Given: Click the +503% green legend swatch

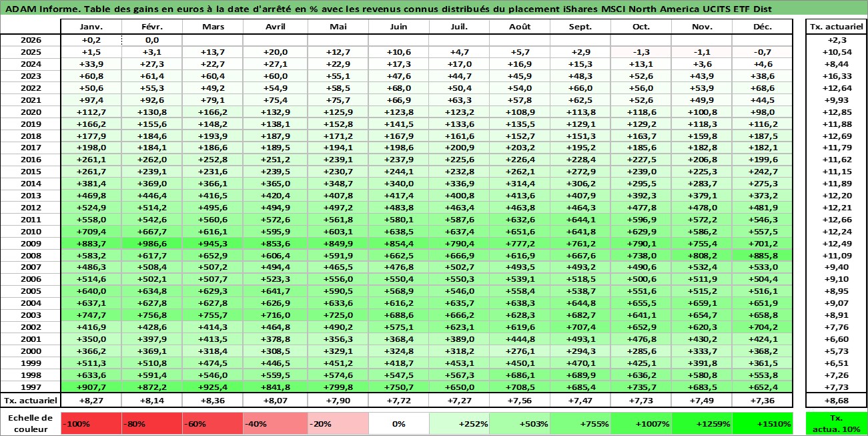Looking at the screenshot, I should point(519,423).
